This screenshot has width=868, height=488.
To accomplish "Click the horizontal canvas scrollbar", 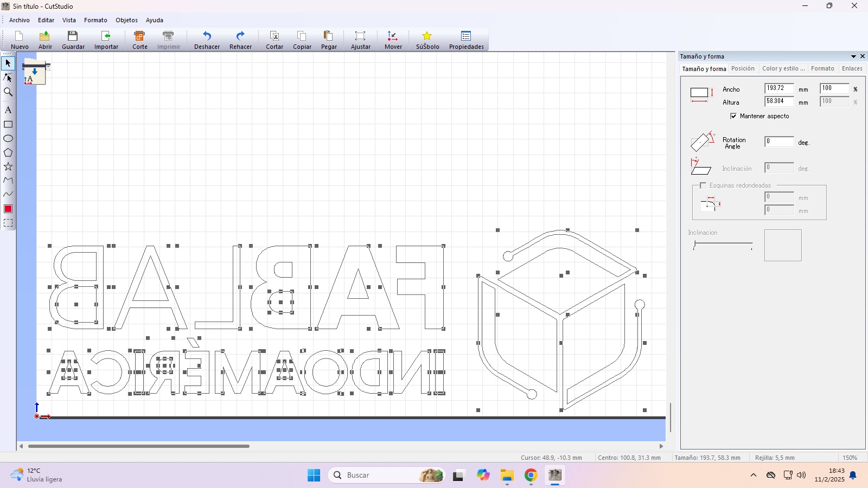I will 139,446.
